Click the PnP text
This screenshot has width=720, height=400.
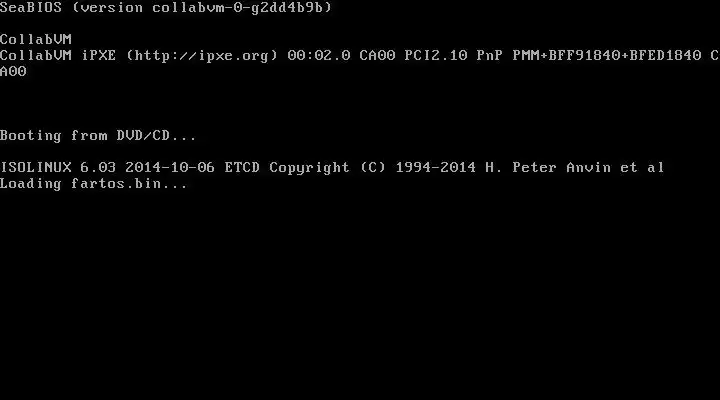[489, 56]
